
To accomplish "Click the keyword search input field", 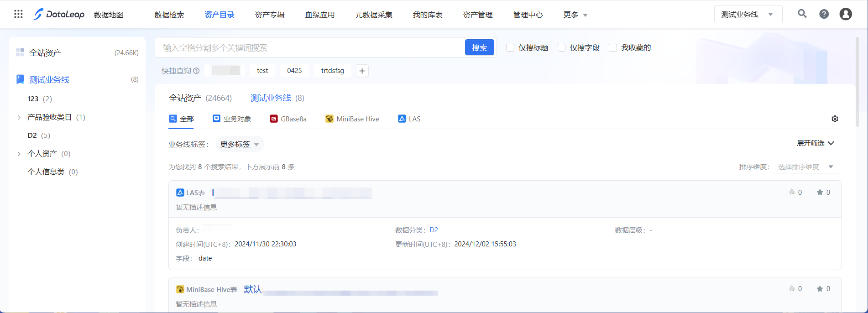I will tap(310, 48).
